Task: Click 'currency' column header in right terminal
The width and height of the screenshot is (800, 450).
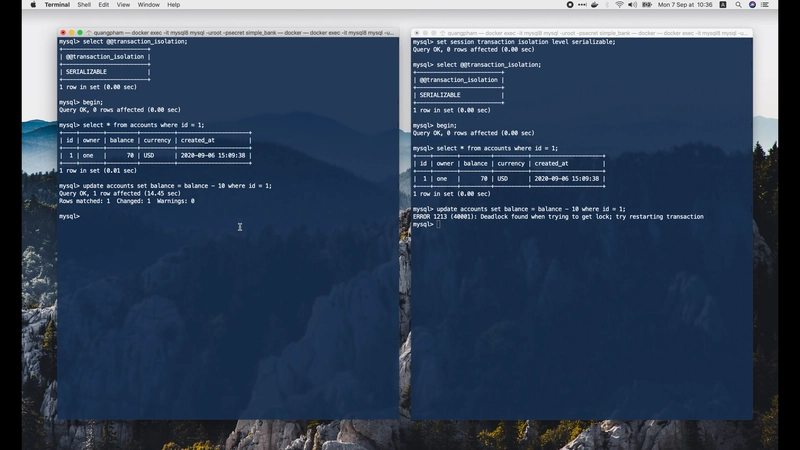Action: coord(511,164)
